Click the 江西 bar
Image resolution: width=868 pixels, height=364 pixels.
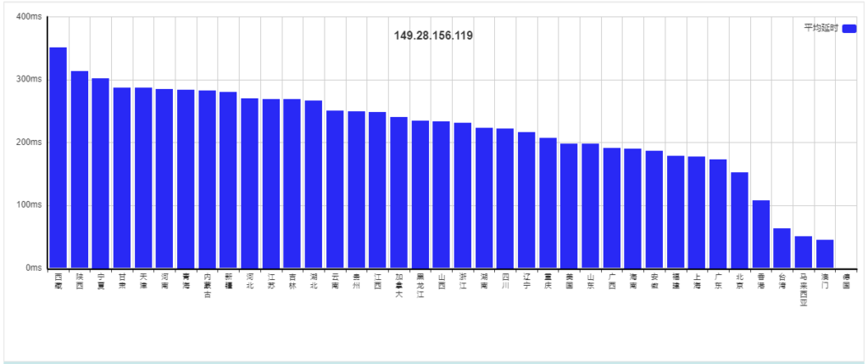pos(377,190)
